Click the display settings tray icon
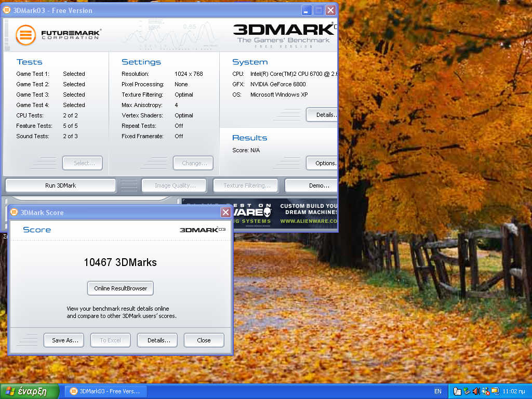The image size is (532, 399). [495, 391]
